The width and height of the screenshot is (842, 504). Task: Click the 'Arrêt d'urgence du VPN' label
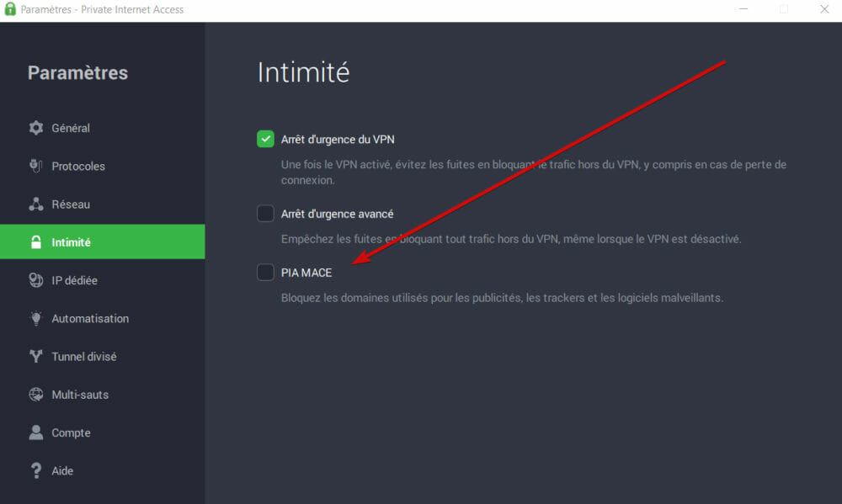coord(338,140)
